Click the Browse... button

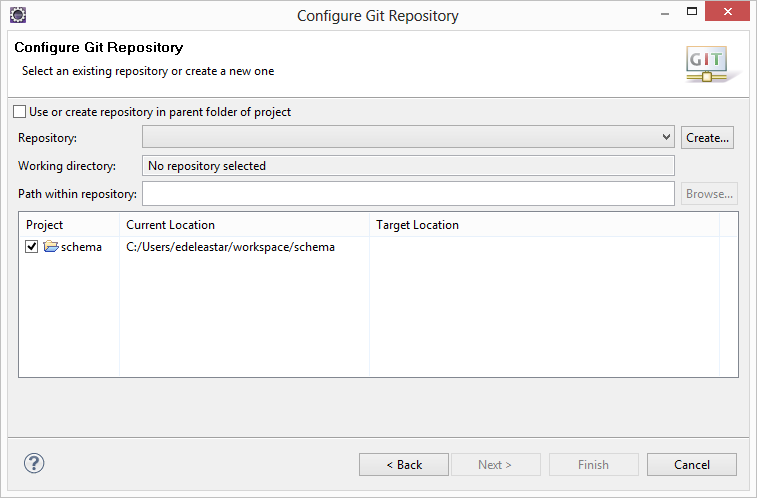click(709, 194)
